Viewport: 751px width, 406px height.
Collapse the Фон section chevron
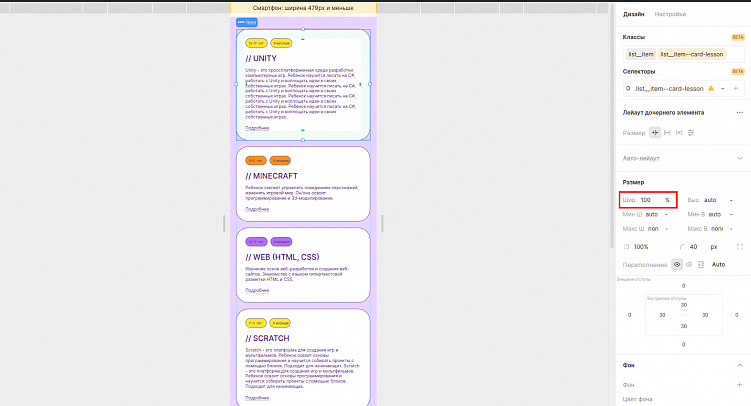coord(740,365)
